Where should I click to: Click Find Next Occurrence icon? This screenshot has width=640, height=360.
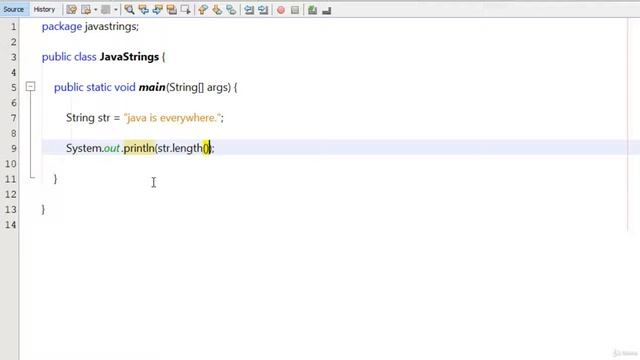[x=158, y=10]
